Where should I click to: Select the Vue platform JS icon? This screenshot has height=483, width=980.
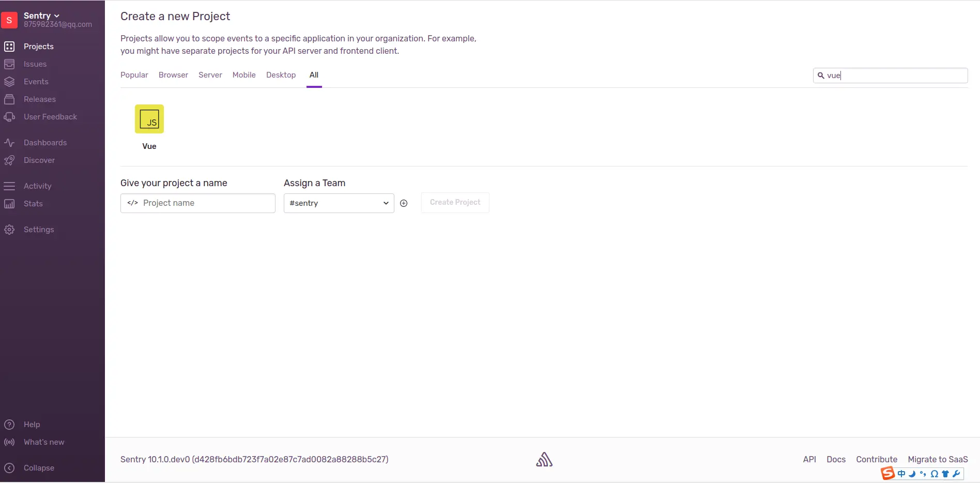[x=149, y=119]
